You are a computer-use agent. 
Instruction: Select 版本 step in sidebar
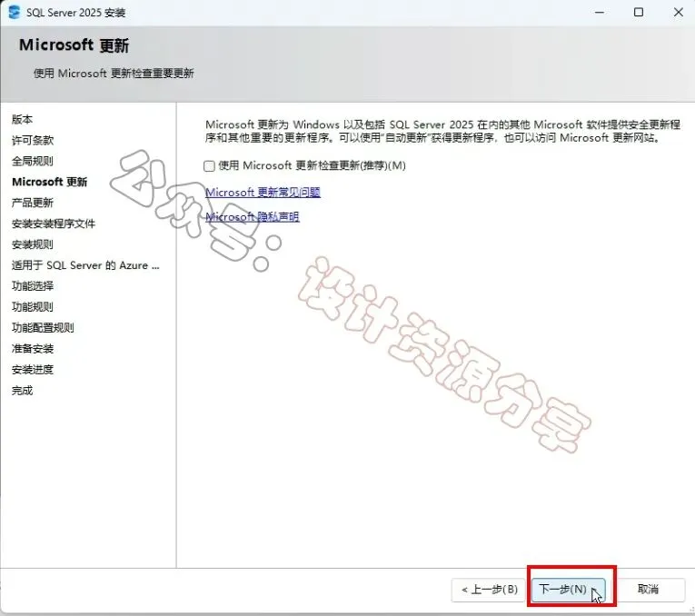tap(22, 119)
